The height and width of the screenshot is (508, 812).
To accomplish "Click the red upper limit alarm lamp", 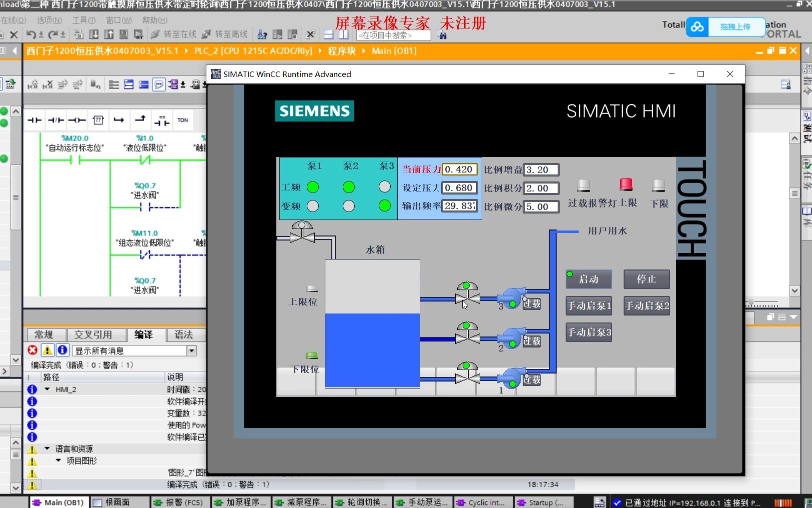I will pos(626,184).
